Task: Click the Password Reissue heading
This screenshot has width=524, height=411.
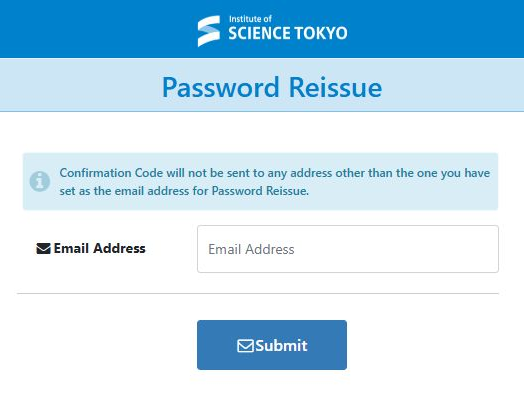Action: 272,87
